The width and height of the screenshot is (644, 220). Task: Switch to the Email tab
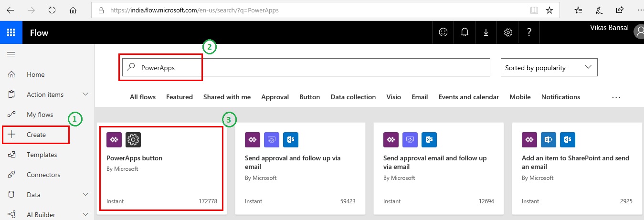[x=420, y=97]
